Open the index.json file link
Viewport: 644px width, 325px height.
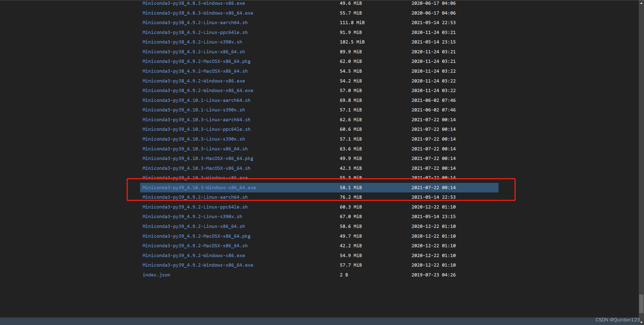tap(156, 275)
